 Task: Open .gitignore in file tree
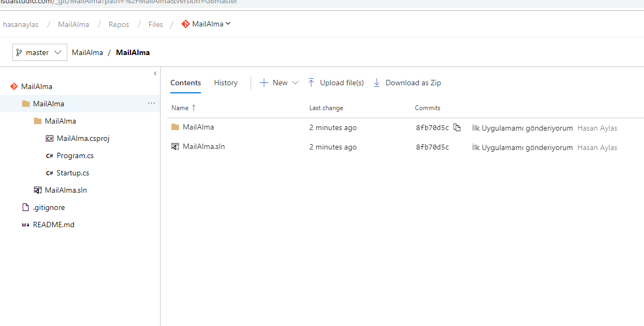(x=49, y=207)
